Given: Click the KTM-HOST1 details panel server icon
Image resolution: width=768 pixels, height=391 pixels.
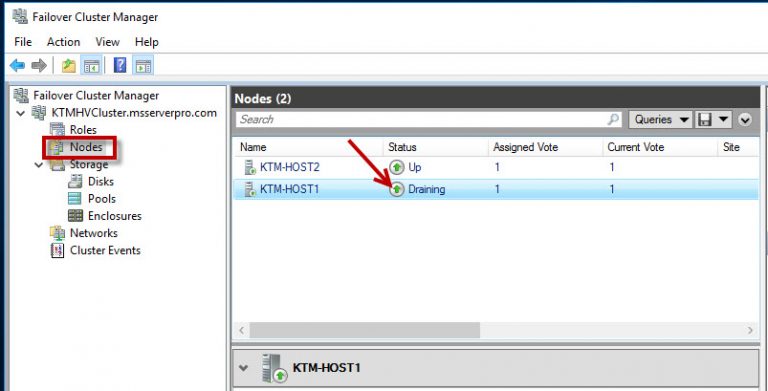Looking at the screenshot, I should click(x=273, y=368).
